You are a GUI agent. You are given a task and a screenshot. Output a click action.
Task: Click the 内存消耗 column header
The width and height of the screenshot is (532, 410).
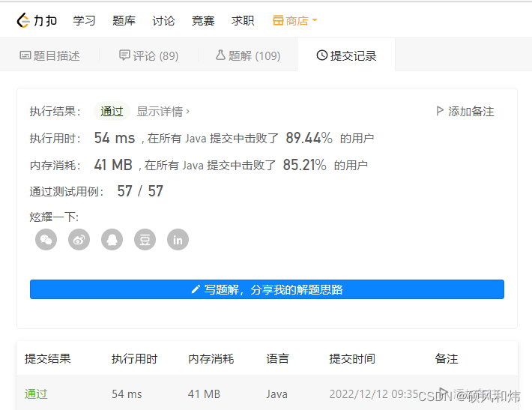[x=211, y=359]
